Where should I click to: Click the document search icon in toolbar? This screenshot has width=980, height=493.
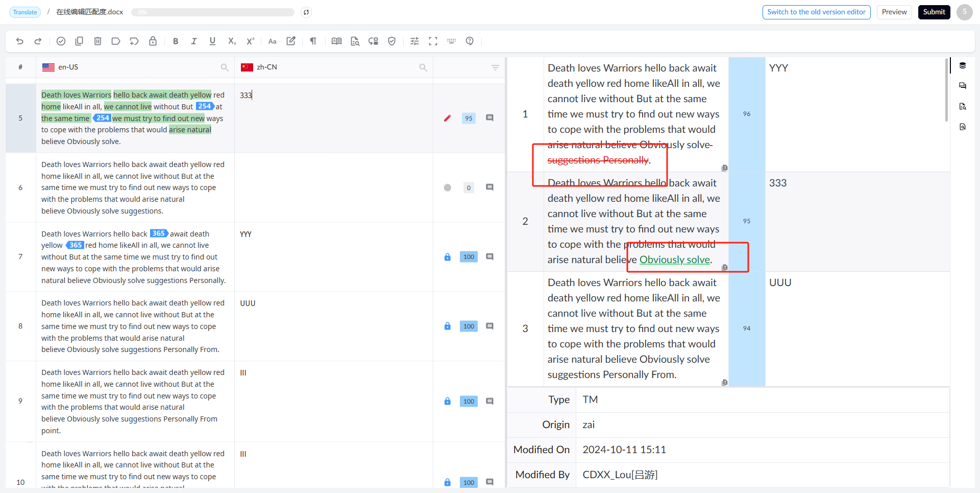[355, 41]
